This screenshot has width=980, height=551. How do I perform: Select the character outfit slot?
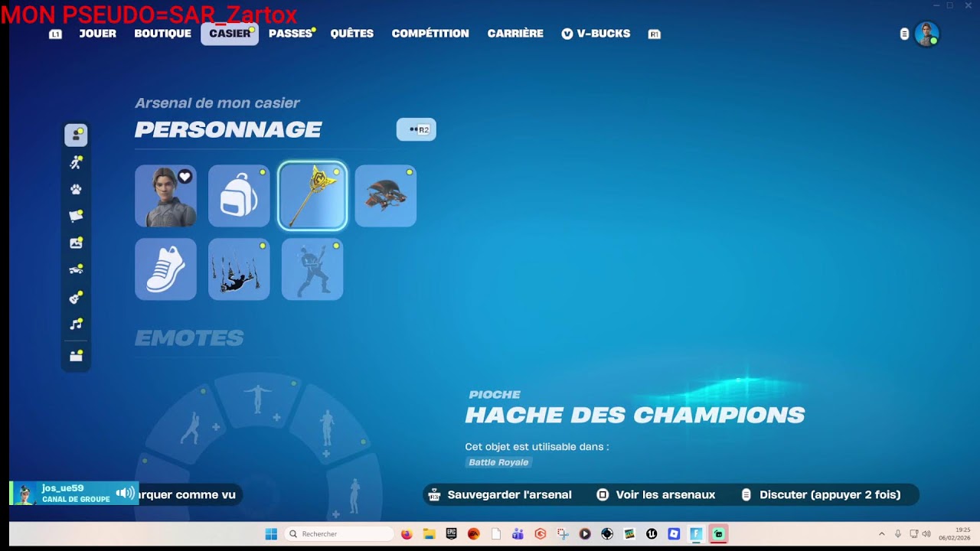[165, 196]
